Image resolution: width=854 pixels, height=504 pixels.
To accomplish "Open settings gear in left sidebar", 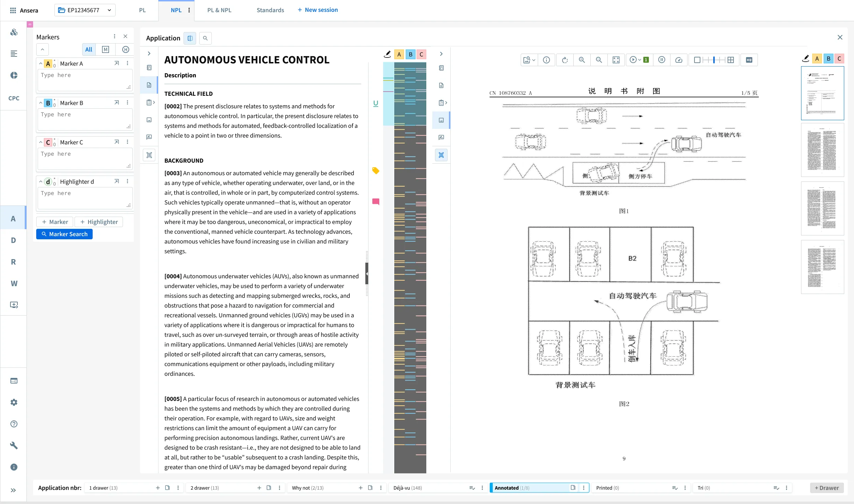I will click(14, 402).
